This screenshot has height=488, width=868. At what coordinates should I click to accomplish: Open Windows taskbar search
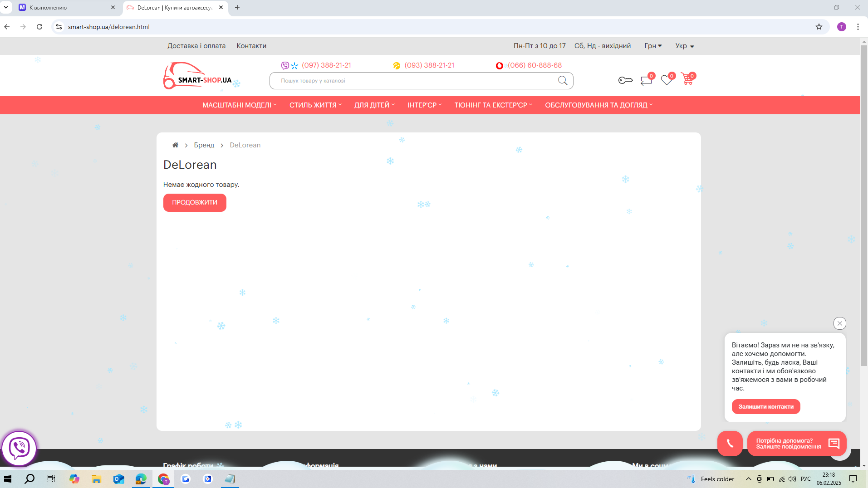coord(29,479)
